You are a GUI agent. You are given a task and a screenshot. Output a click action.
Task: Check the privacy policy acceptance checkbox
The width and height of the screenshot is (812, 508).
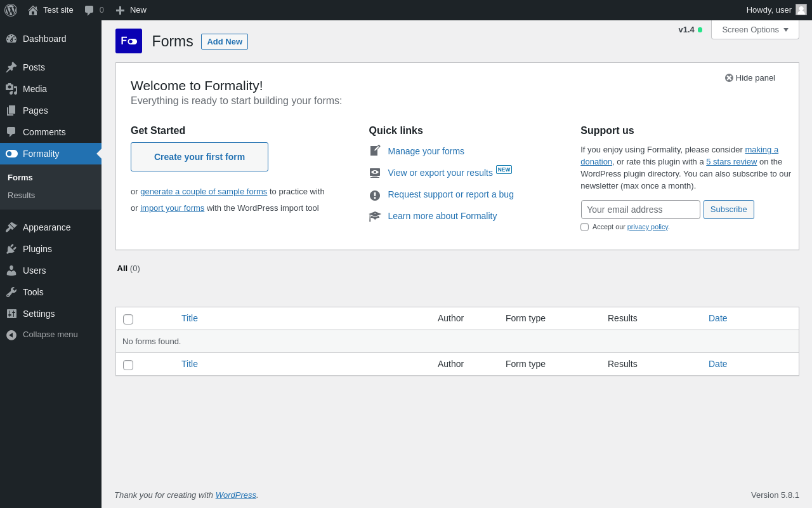585,227
